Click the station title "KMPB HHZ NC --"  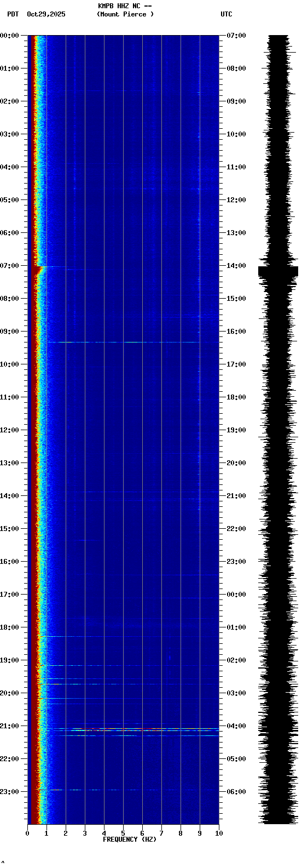(x=125, y=6)
